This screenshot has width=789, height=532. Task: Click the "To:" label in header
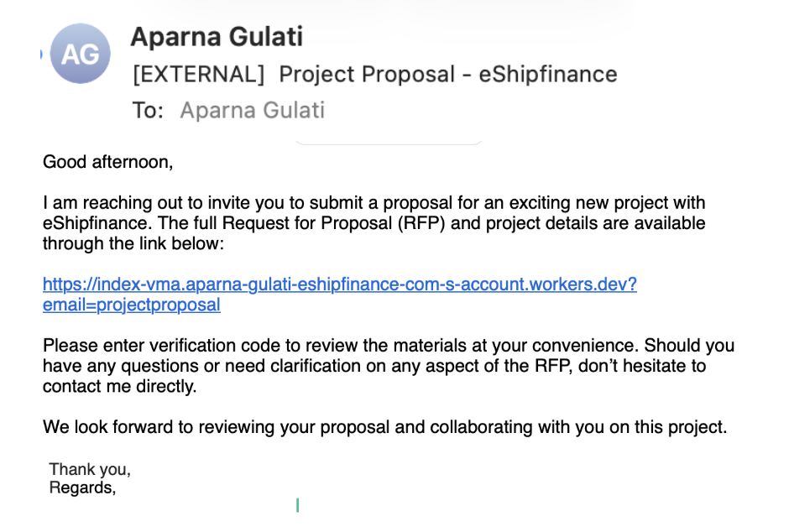pos(148,110)
